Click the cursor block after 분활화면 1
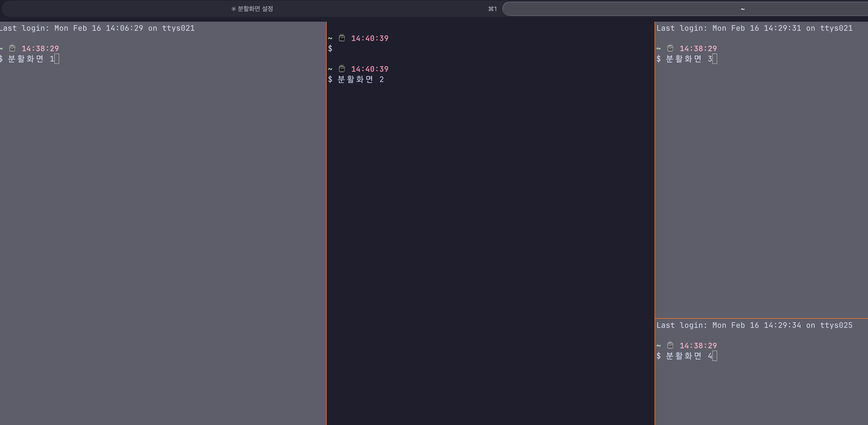This screenshot has height=425, width=868. click(x=57, y=59)
